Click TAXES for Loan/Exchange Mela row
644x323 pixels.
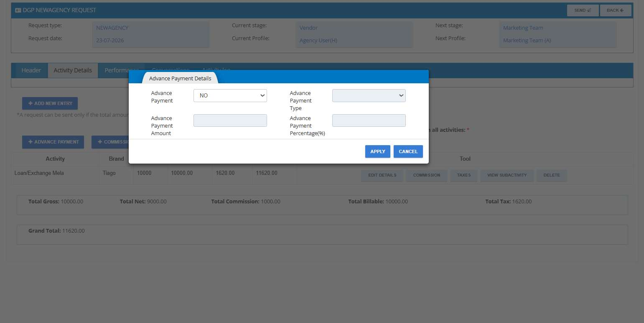[x=464, y=175]
